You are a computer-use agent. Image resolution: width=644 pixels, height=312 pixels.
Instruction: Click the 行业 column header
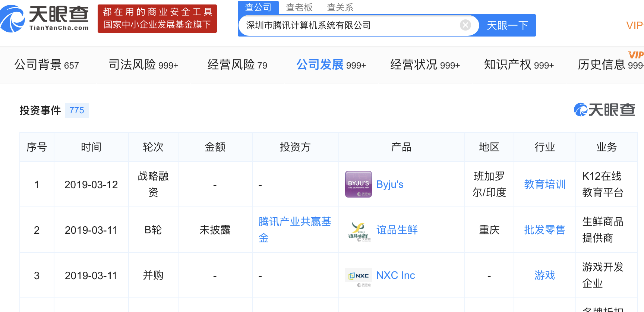544,147
